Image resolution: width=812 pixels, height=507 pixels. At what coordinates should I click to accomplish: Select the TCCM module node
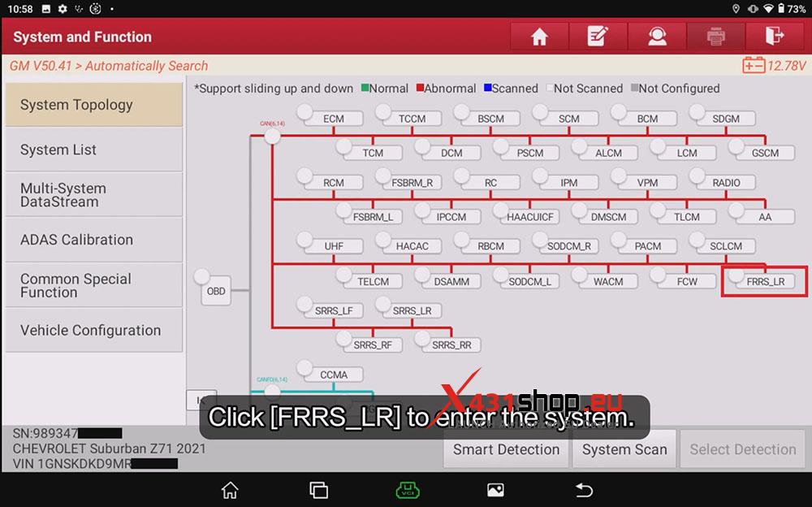(x=412, y=119)
